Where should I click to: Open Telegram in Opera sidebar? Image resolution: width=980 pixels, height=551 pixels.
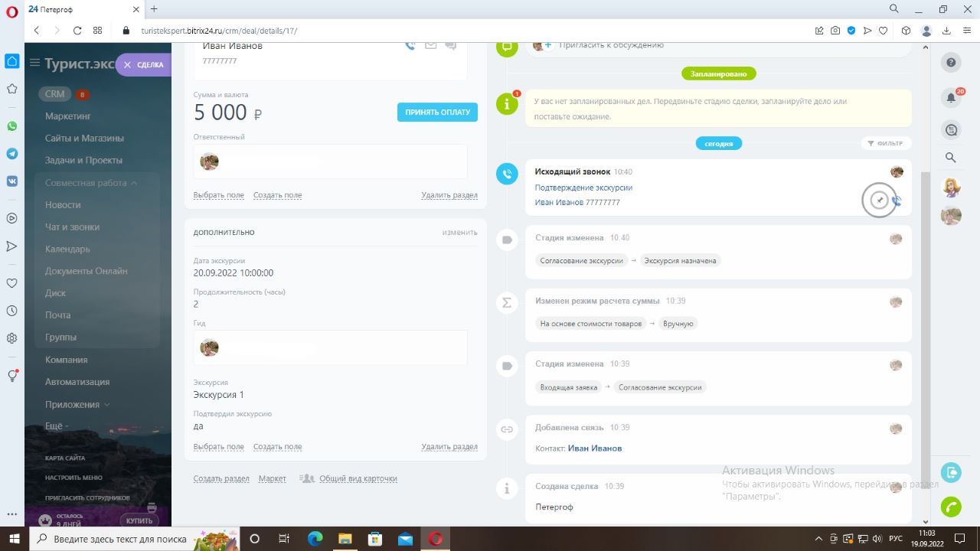click(11, 154)
